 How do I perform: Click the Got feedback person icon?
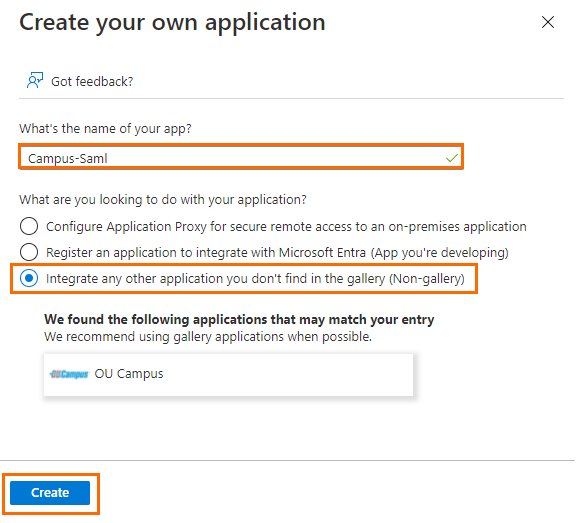[35, 80]
